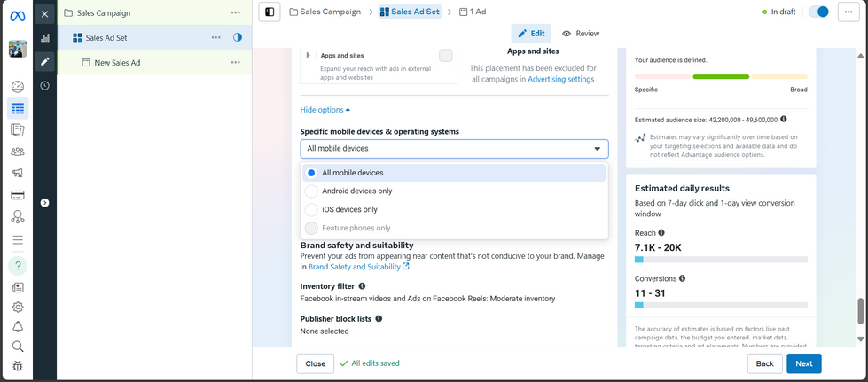
Task: Collapse with Hide options link
Action: (325, 110)
